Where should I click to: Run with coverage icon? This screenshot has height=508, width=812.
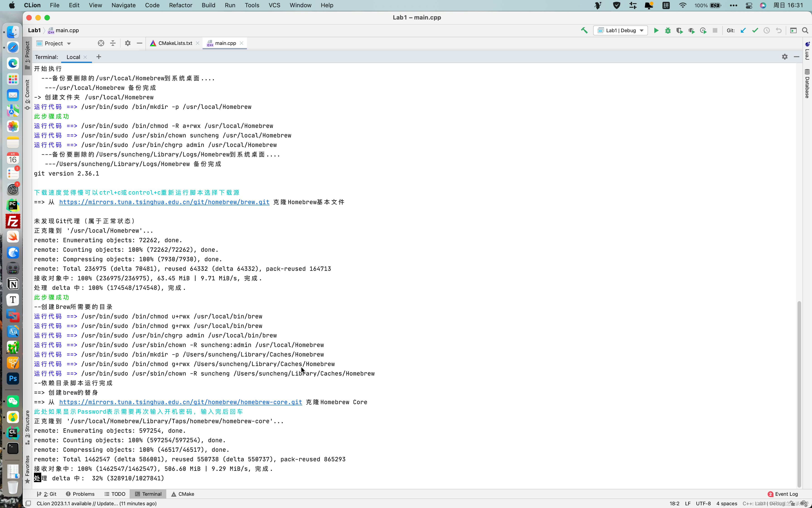point(679,31)
